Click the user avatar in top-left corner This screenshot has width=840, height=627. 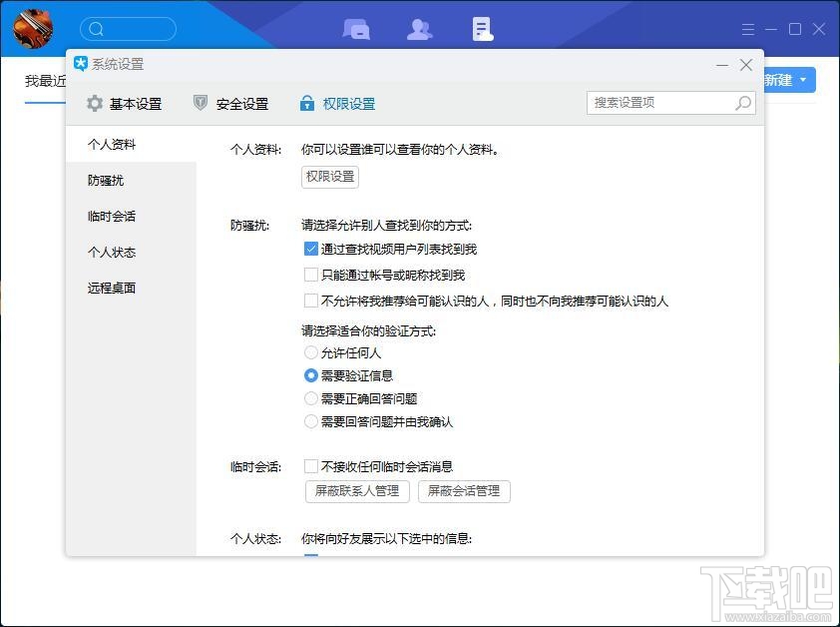31,27
